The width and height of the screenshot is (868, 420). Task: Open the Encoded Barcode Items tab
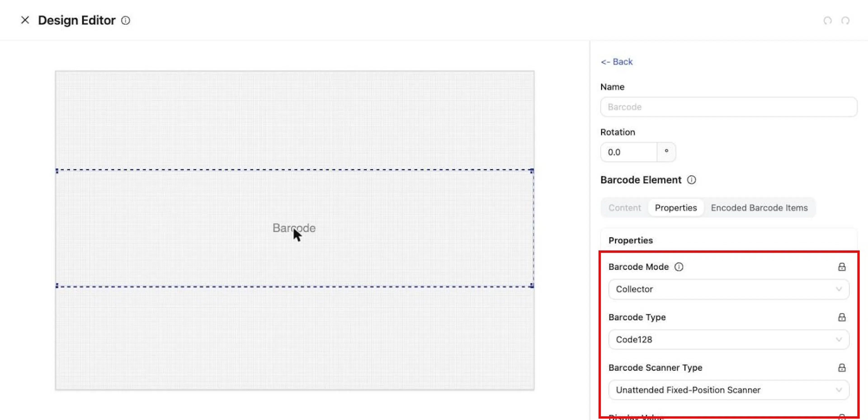pyautogui.click(x=759, y=208)
